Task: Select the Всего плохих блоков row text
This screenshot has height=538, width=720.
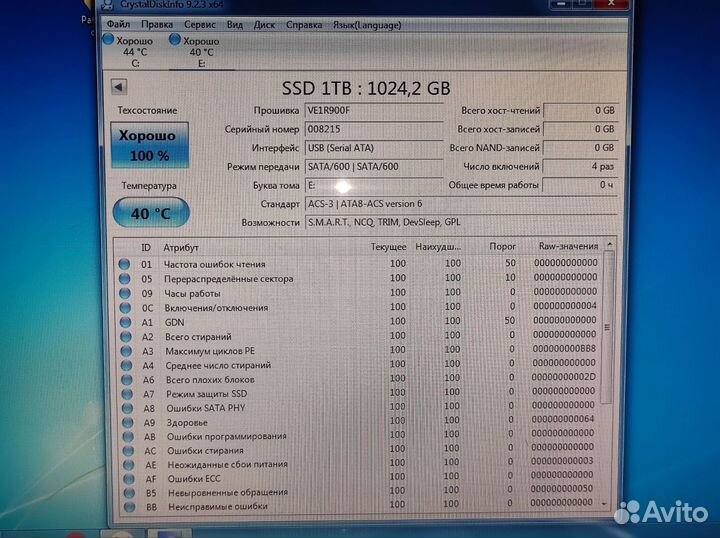Action: point(210,380)
